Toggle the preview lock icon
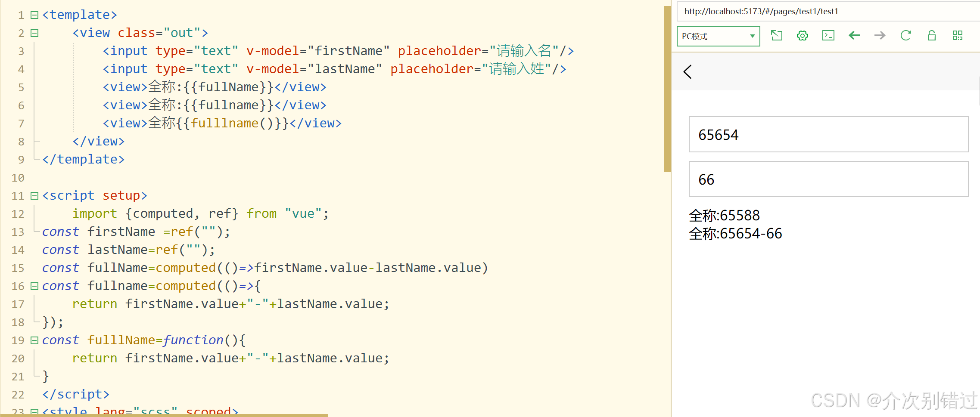 [x=931, y=35]
